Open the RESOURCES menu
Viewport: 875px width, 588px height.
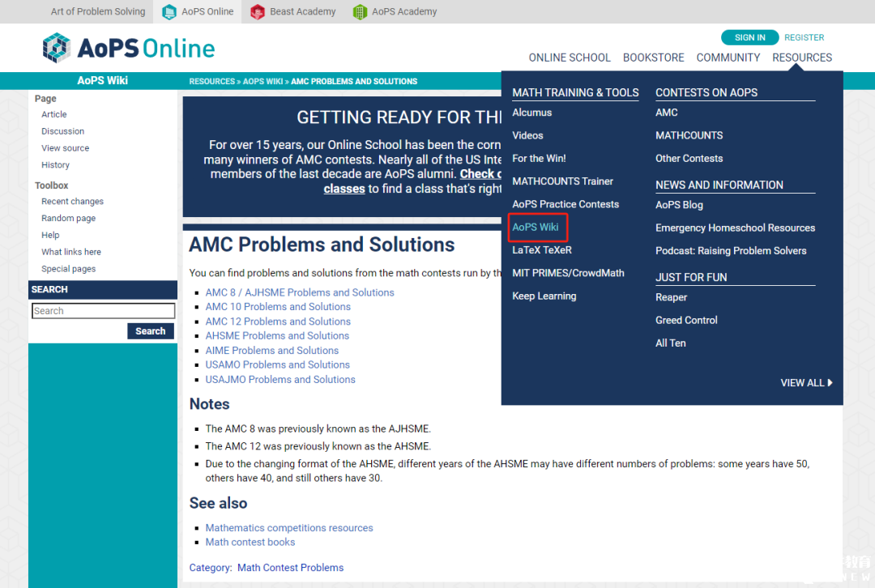(x=801, y=58)
